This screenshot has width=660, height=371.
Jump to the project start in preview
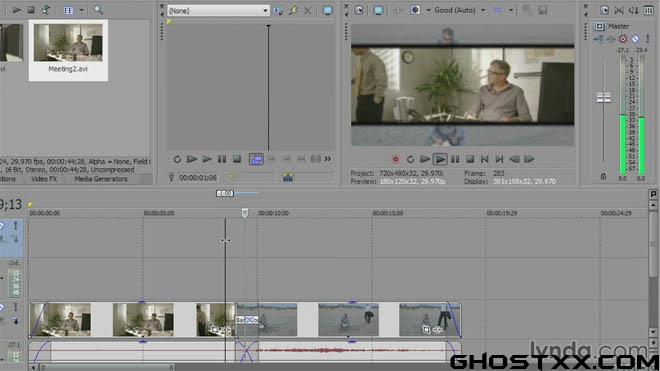tap(484, 159)
